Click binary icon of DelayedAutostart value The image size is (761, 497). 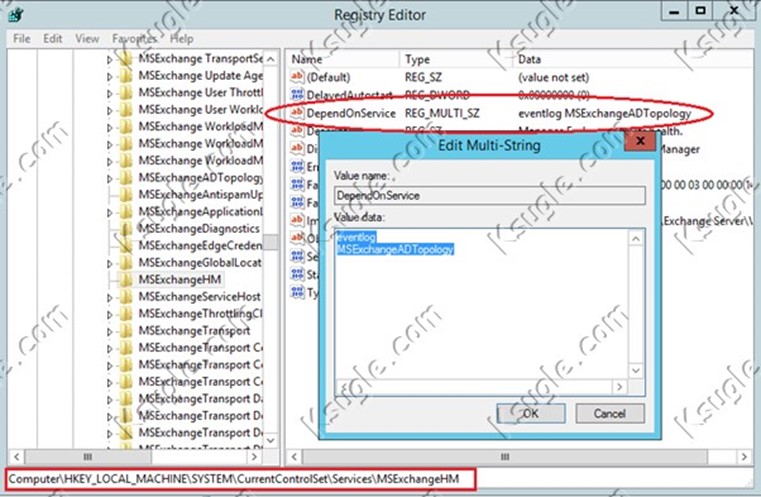297,95
